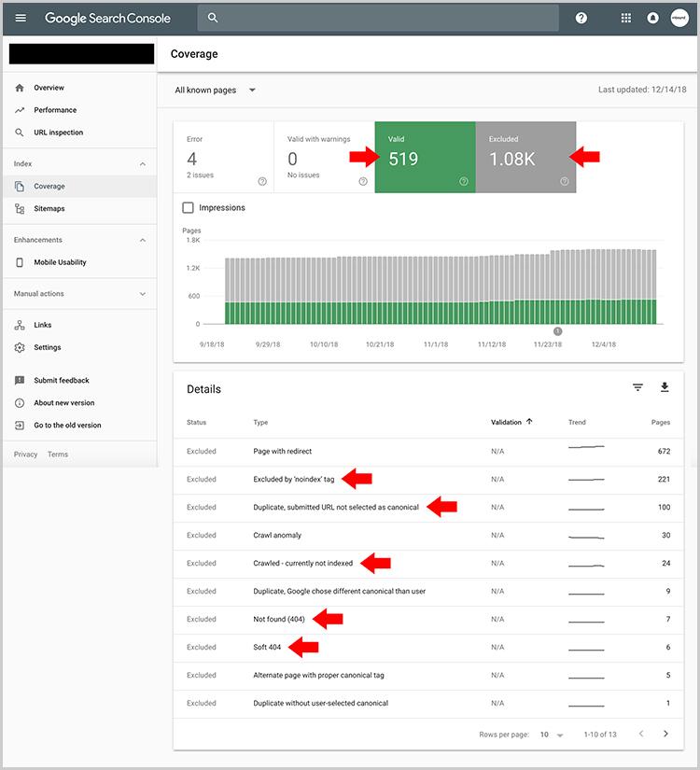This screenshot has height=770, width=700.
Task: Open the Crawl anomaly row
Action: coord(428,536)
